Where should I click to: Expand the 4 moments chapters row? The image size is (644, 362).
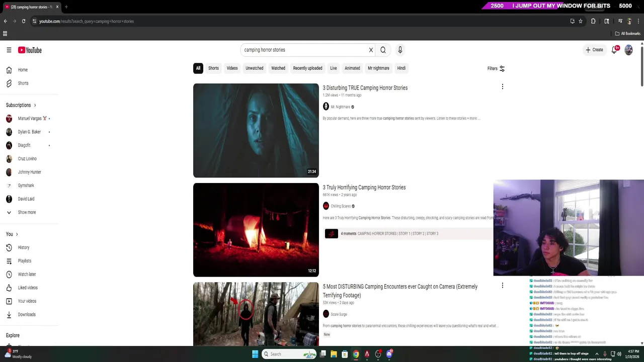[409, 233]
